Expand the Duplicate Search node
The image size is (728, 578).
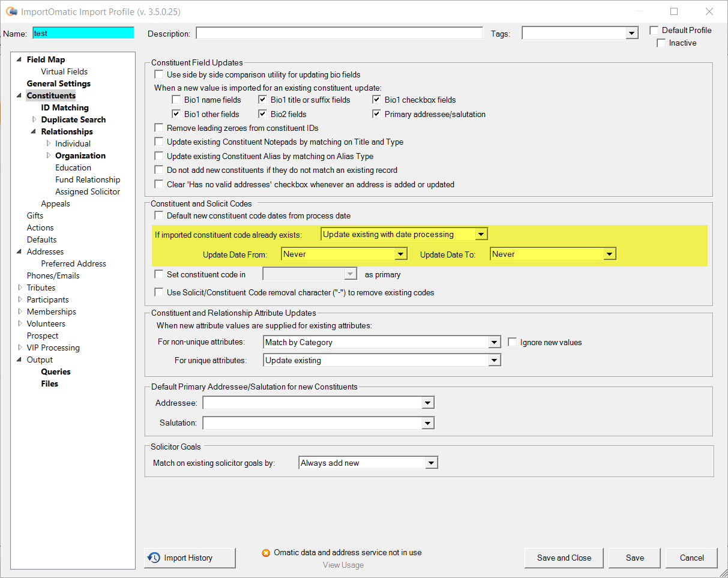click(34, 119)
